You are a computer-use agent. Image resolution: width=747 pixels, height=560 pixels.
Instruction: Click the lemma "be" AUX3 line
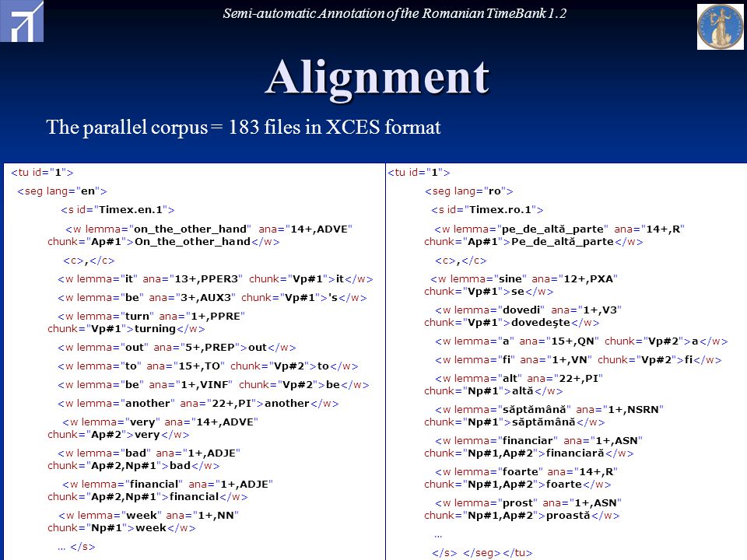tap(212, 298)
